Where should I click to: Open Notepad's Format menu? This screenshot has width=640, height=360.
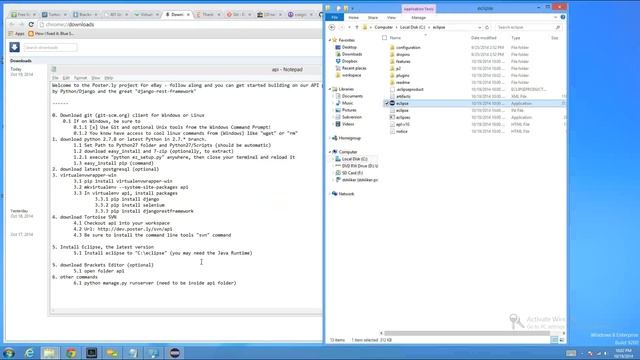pyautogui.click(x=80, y=78)
